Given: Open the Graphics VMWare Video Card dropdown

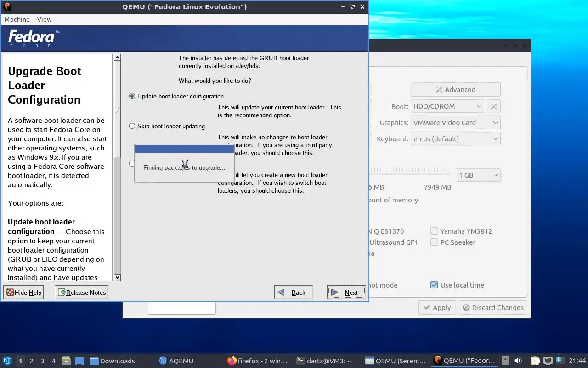Looking at the screenshot, I should [455, 123].
